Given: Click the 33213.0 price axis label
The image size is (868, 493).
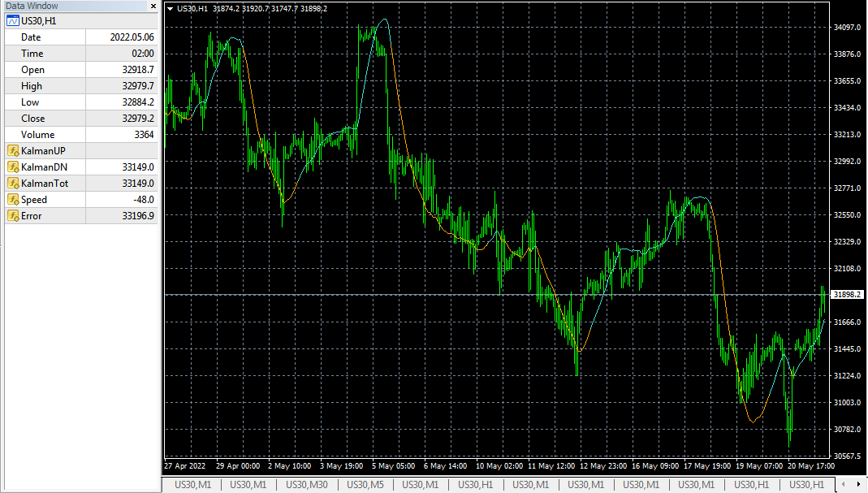Looking at the screenshot, I should [848, 134].
